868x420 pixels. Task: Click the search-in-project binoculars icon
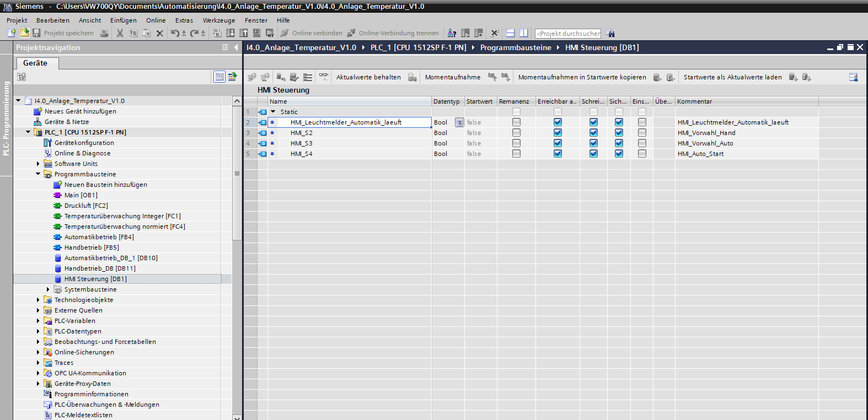[610, 33]
